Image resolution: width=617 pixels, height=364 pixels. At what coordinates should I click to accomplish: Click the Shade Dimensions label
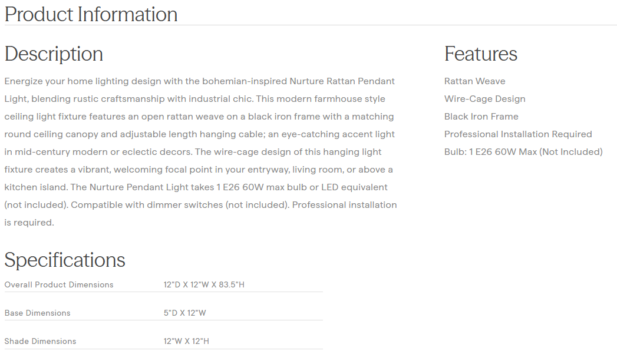[x=40, y=342]
